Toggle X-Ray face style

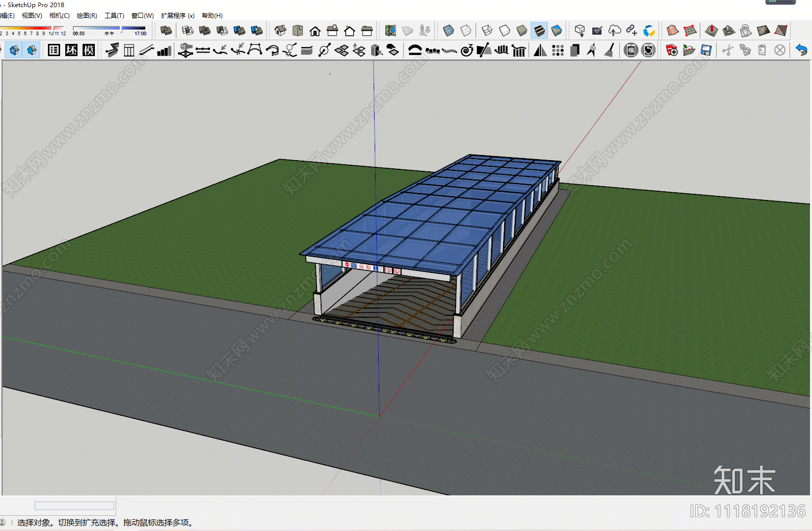click(449, 31)
